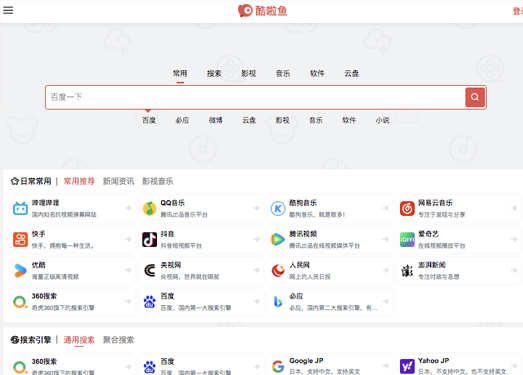Switch to 影视音乐 tab in 日常常用
This screenshot has width=523, height=375.
pyautogui.click(x=158, y=181)
